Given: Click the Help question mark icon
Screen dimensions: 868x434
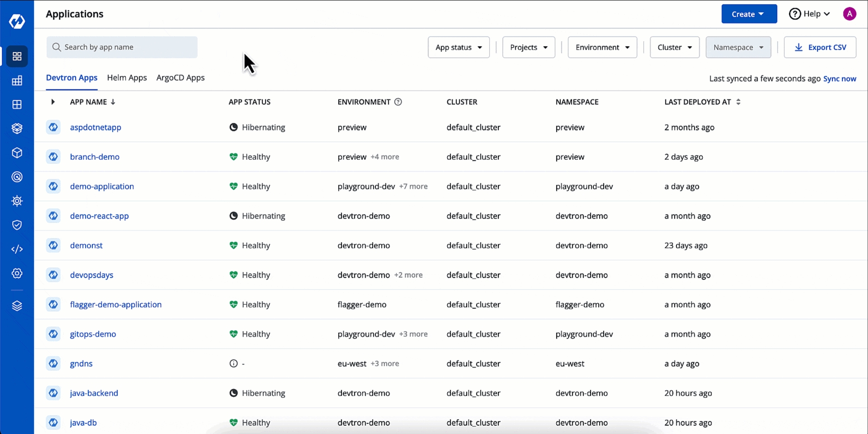Looking at the screenshot, I should pos(795,14).
